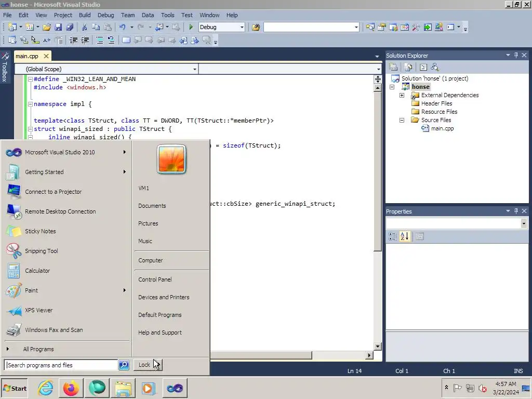Start debugging with the green play arrow
Viewport: 532px width, 399px height.
[x=191, y=27]
